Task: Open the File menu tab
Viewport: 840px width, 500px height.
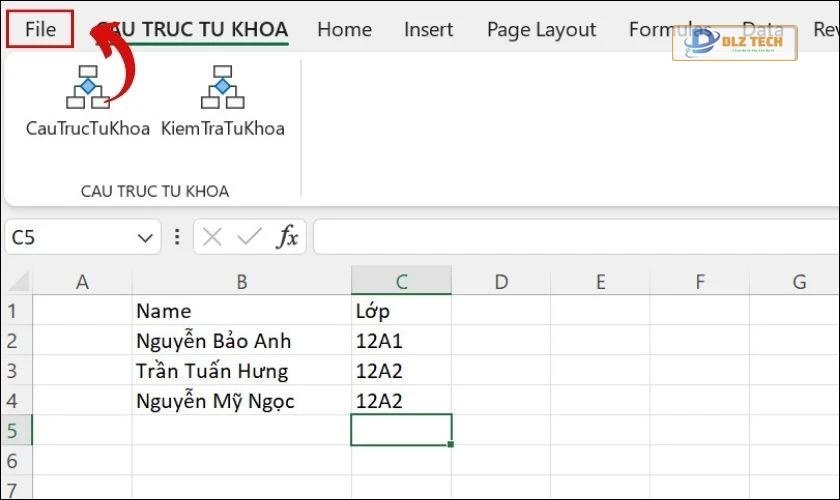Action: point(40,29)
